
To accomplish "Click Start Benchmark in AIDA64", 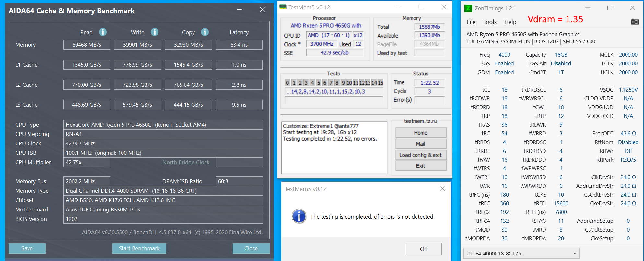I will click(139, 248).
